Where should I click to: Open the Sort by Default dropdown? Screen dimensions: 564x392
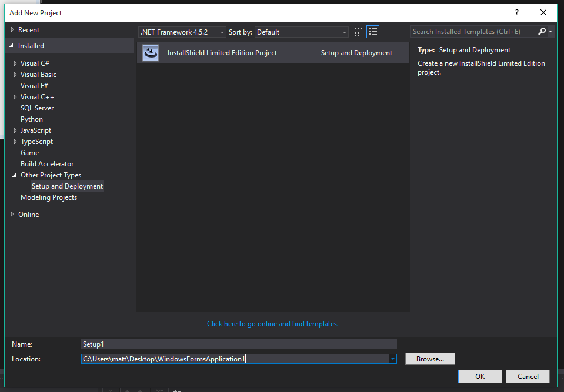tap(302, 32)
